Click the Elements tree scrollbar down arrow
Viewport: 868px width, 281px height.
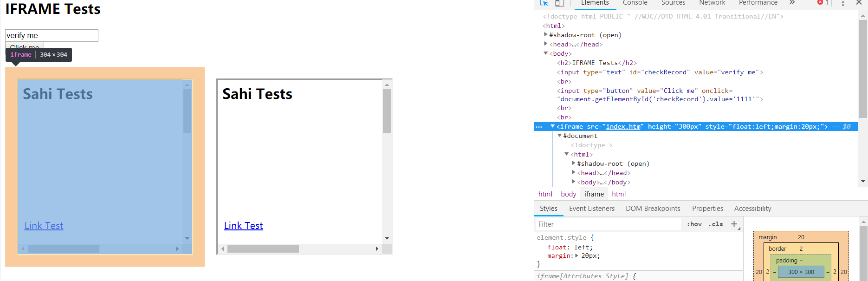click(863, 181)
